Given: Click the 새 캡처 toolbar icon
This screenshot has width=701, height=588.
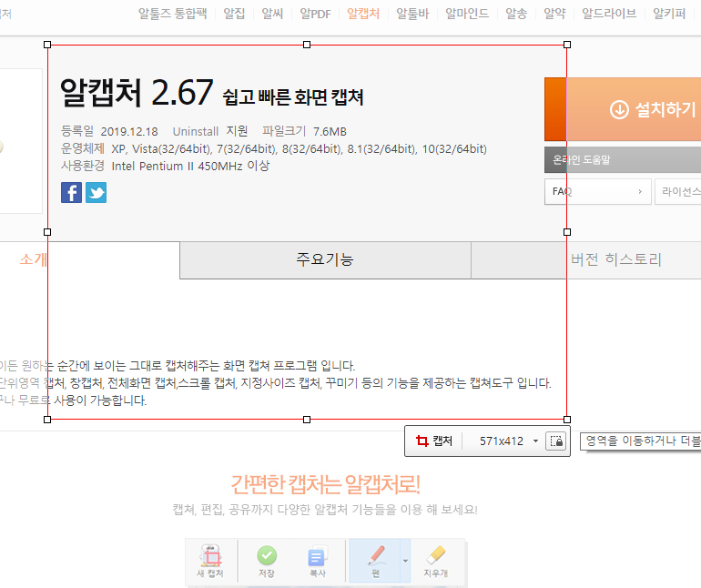Looking at the screenshot, I should 210,561.
